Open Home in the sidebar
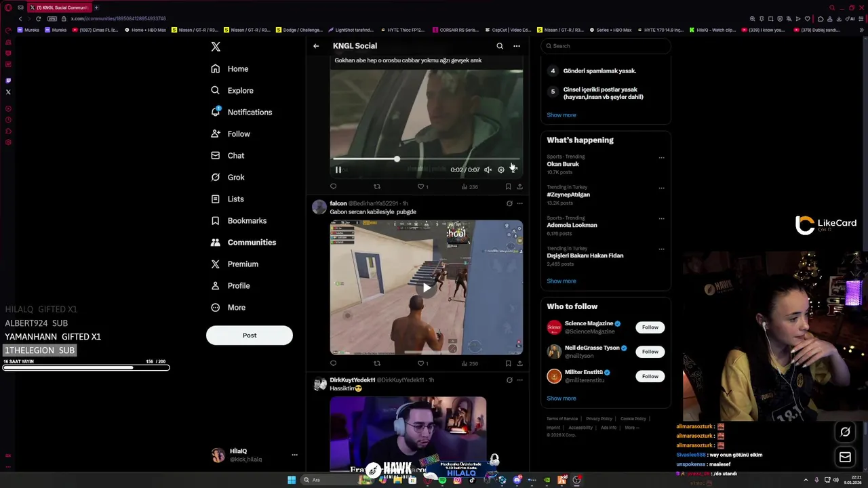The width and height of the screenshot is (868, 488). [229, 69]
